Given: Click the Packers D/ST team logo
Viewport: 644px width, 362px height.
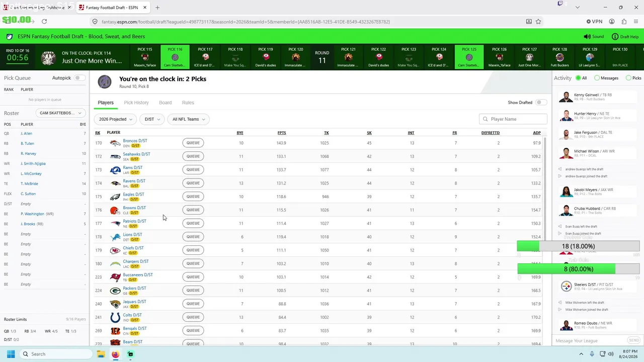Looking at the screenshot, I should click(x=115, y=291).
